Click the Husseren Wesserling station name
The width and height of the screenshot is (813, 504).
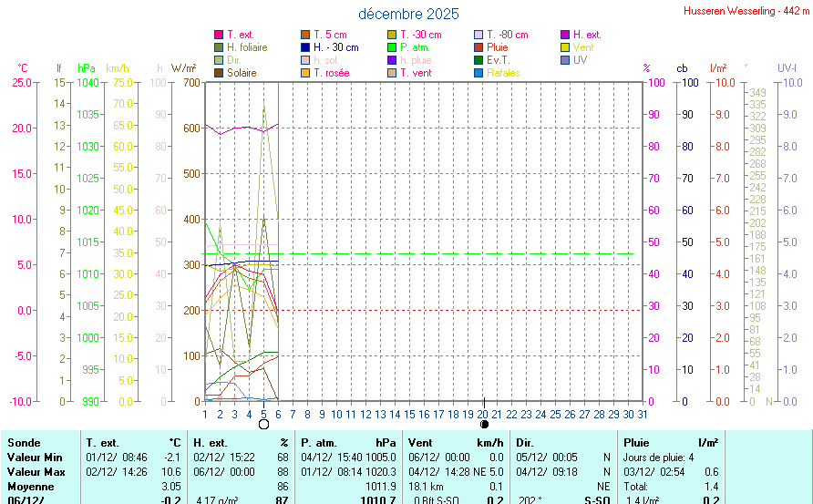[x=746, y=11]
